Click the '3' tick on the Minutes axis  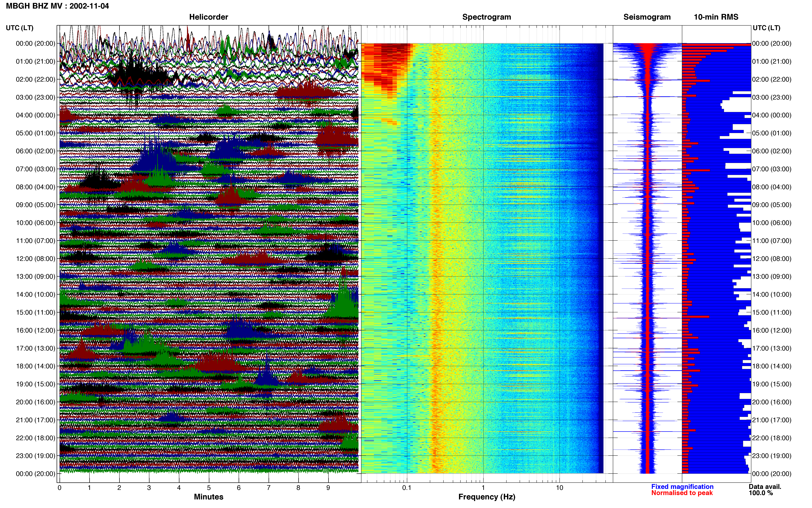tap(149, 488)
